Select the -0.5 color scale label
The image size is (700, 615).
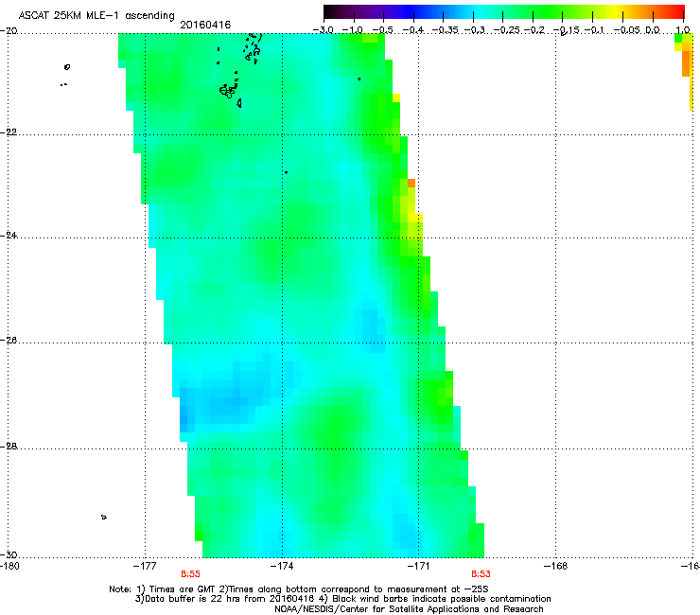click(x=382, y=30)
